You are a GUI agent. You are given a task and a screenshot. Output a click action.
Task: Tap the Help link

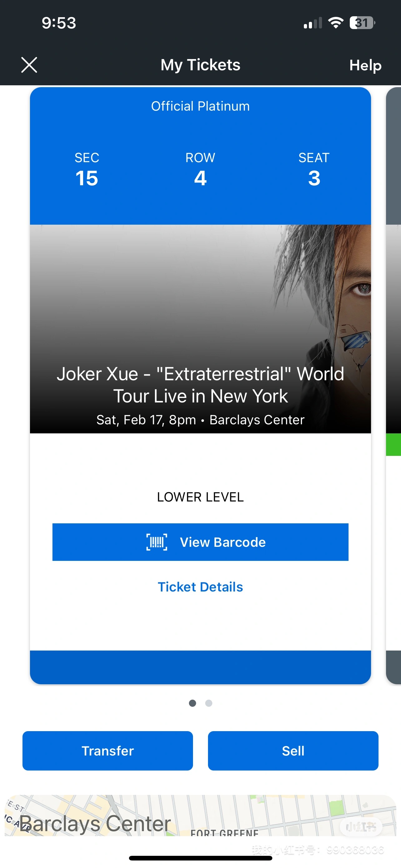[365, 65]
